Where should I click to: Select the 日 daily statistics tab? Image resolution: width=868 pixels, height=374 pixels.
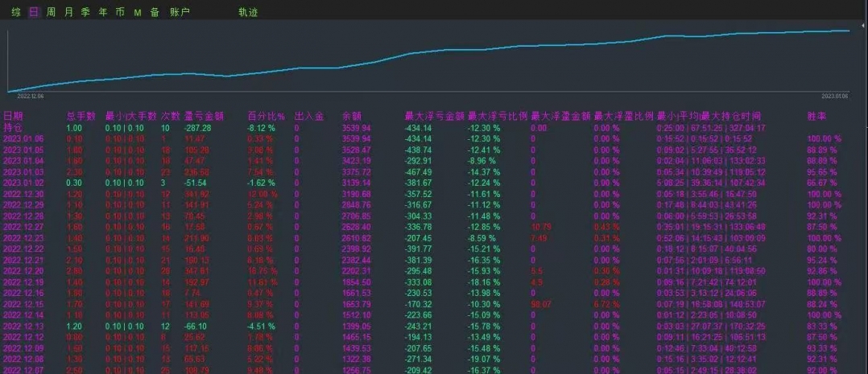coord(33,12)
